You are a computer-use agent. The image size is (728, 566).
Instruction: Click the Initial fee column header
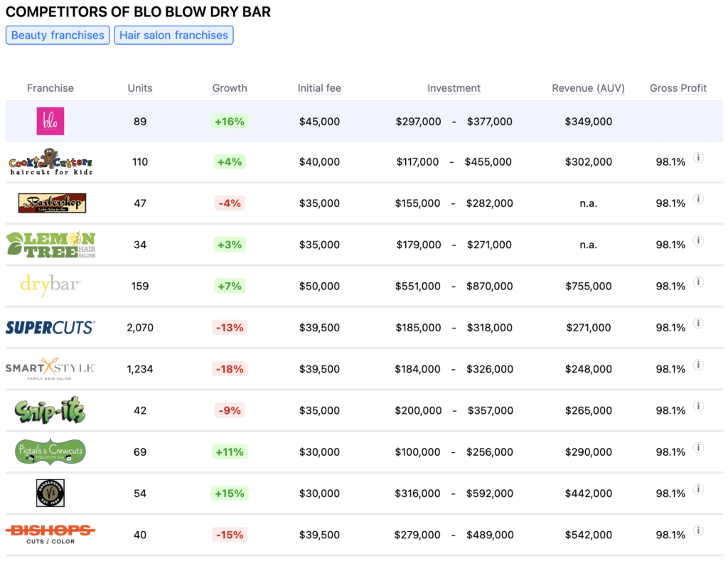tap(319, 88)
